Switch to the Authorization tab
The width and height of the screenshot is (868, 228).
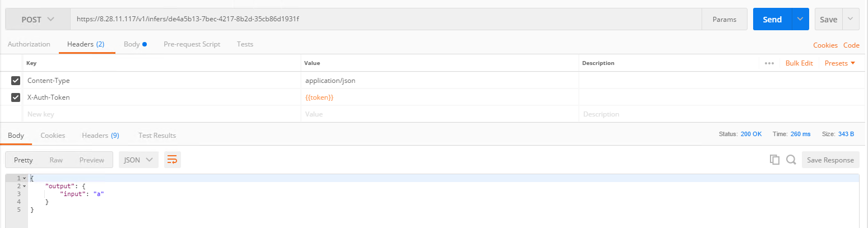[29, 44]
